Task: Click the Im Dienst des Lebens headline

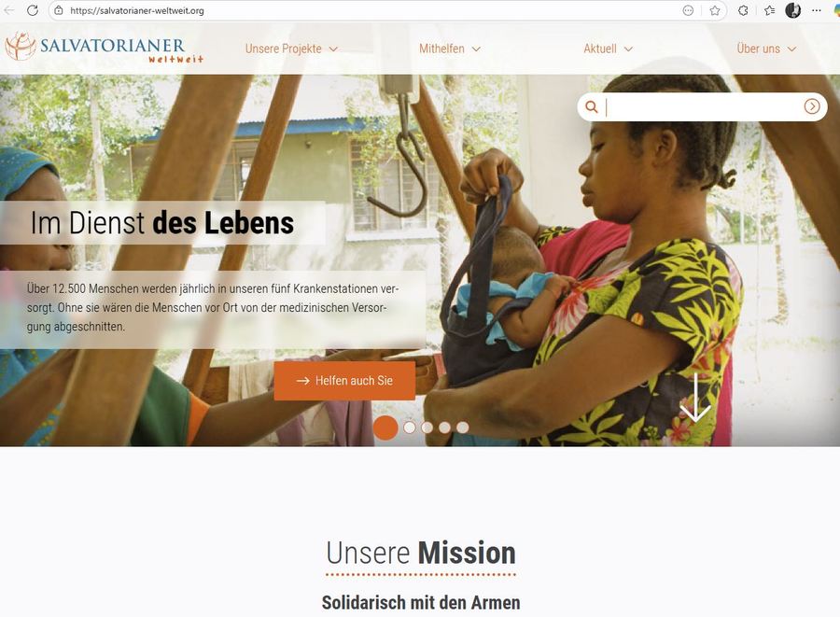Action: (x=161, y=223)
